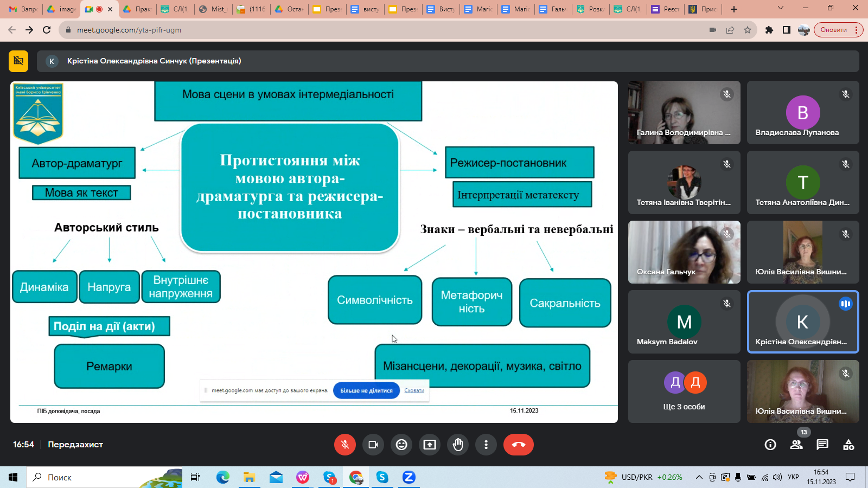Open more options three-dot menu
This screenshot has width=868, height=488.
(486, 445)
